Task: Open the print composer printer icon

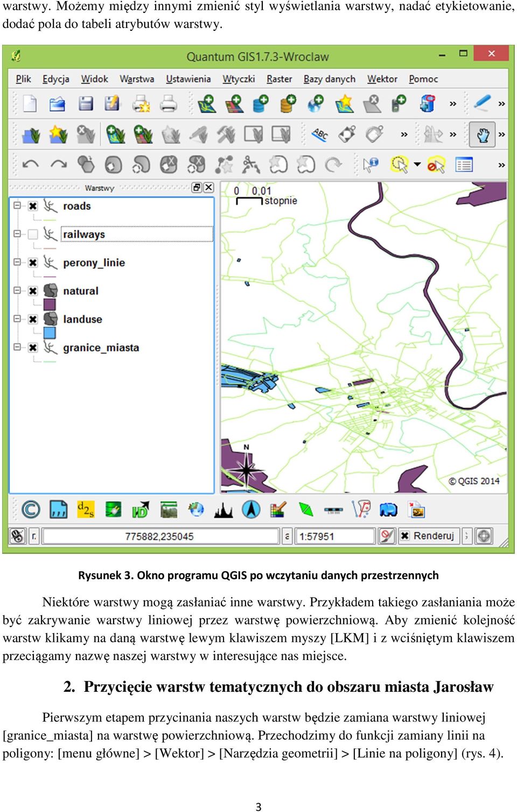Action: tap(169, 103)
